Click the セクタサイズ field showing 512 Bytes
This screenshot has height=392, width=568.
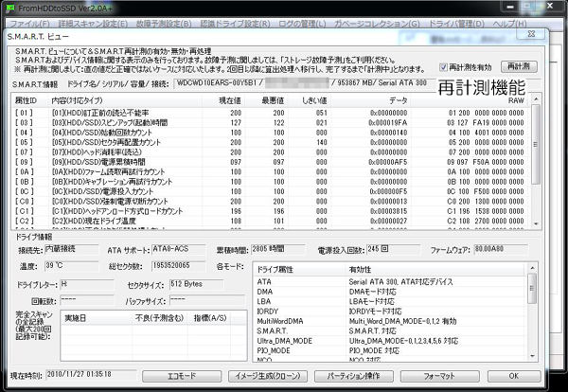[197, 284]
